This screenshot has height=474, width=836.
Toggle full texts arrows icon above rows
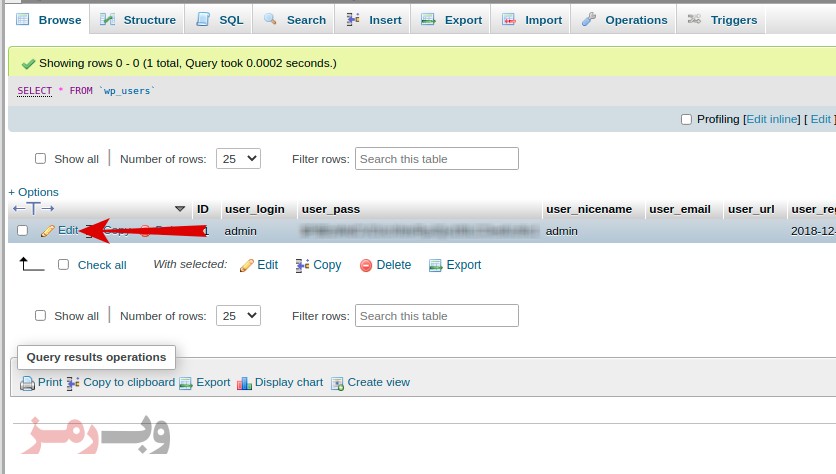(34, 208)
